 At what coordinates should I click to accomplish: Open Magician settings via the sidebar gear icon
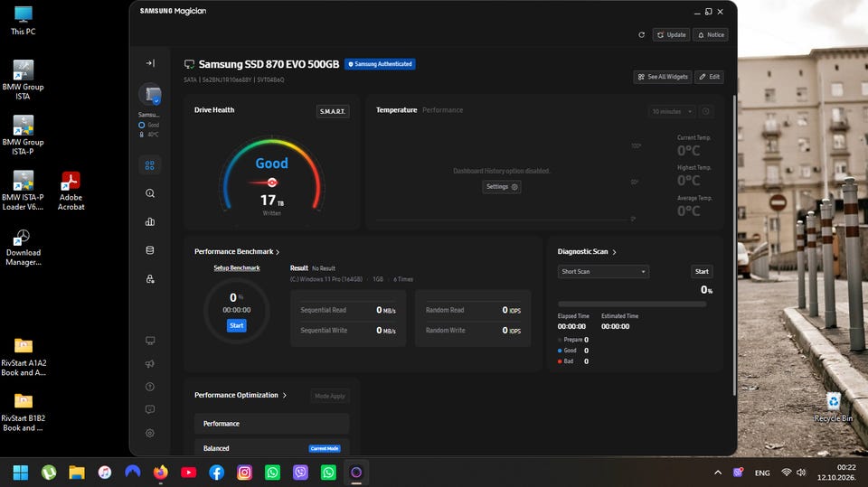(x=149, y=433)
